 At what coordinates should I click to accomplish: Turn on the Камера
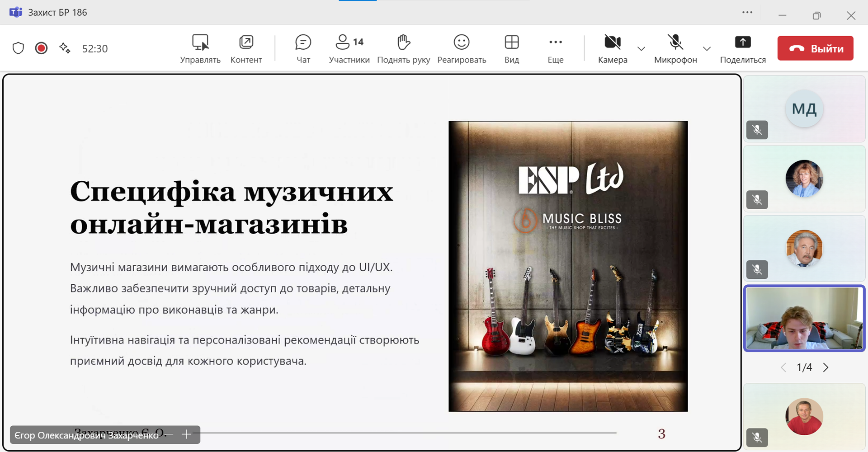point(613,48)
